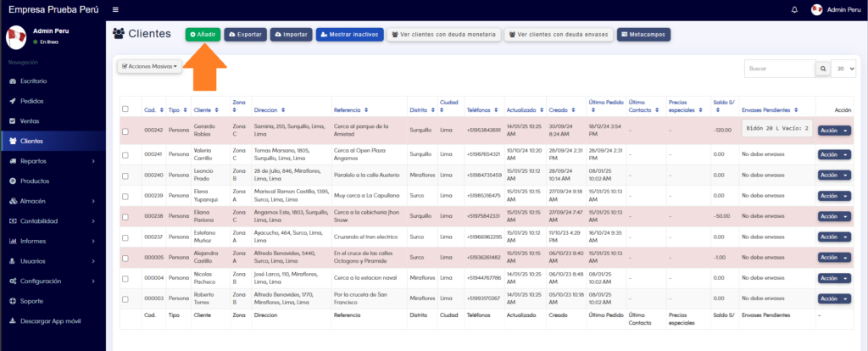Click Descargar App móvil in the sidebar
Image resolution: width=868 pixels, height=351 pixels.
coord(53,321)
